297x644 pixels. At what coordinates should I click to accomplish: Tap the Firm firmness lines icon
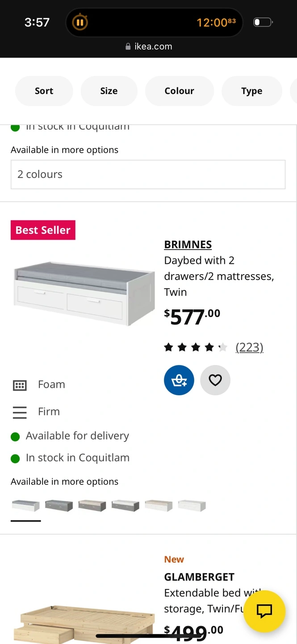20,412
